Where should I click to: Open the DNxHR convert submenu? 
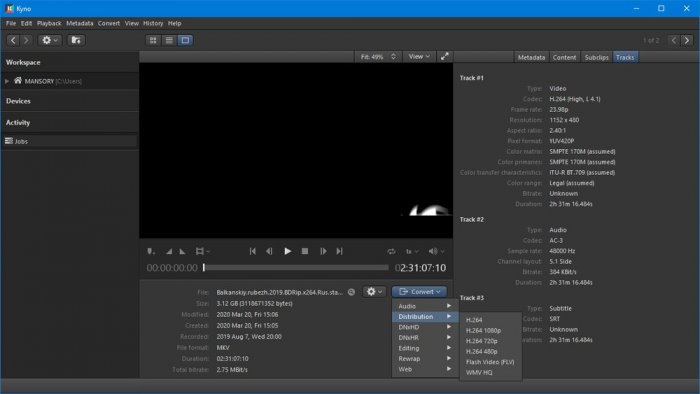[x=425, y=338]
